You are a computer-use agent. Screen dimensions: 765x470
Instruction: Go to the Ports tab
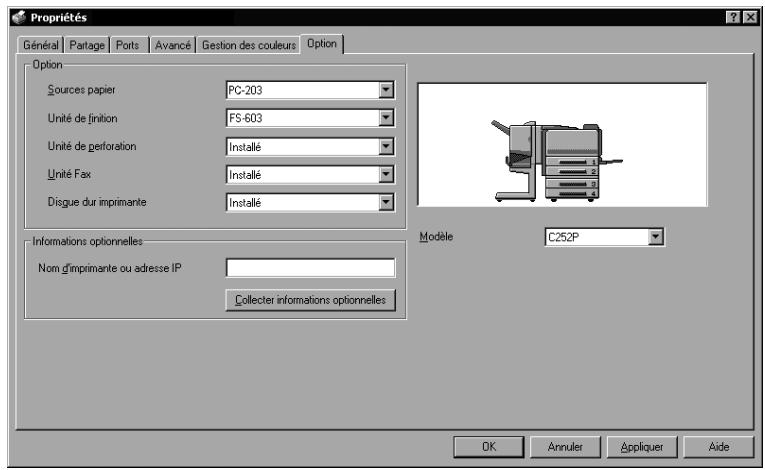pos(127,45)
